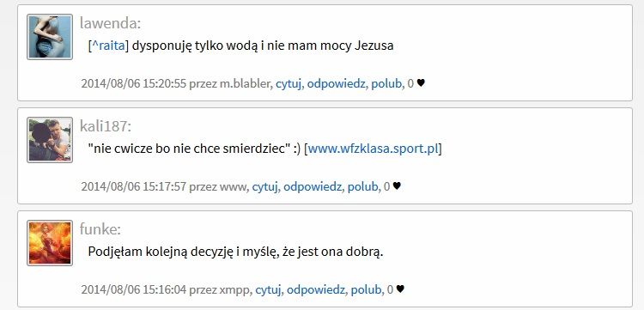This screenshot has height=310, width=644.
Task: Open the lawenda username profile
Action: pos(110,23)
